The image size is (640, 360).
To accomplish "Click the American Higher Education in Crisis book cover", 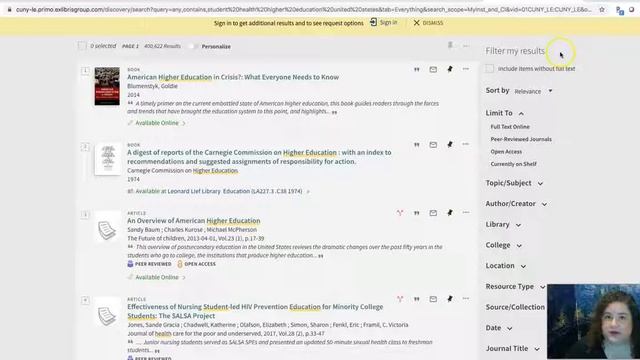I will tap(107, 86).
